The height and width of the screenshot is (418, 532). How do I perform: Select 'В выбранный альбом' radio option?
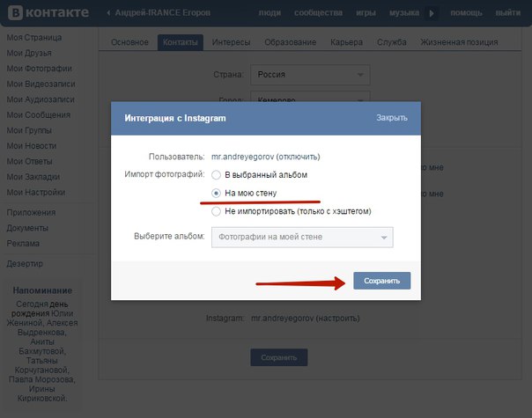pos(216,175)
